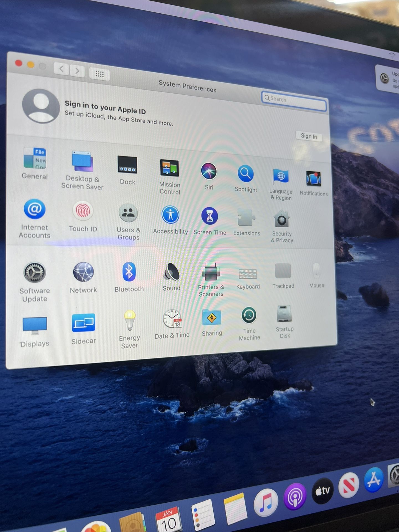Open App Store from the Dock

374,480
